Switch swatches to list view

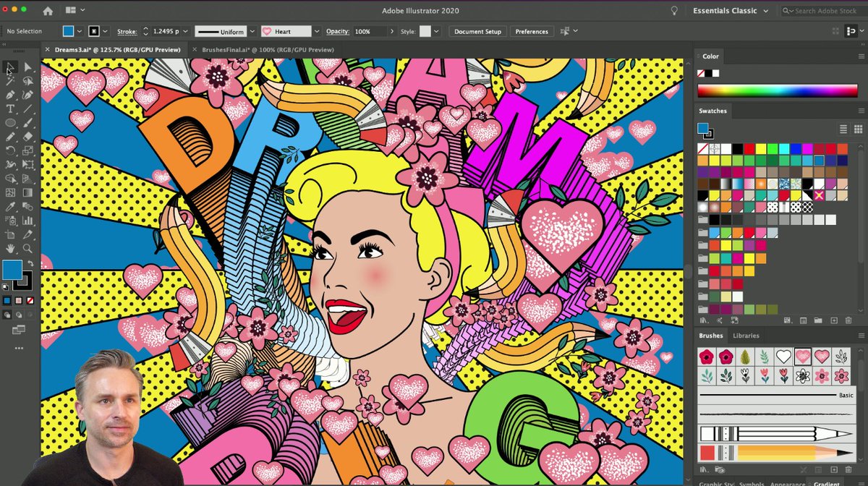click(x=843, y=129)
